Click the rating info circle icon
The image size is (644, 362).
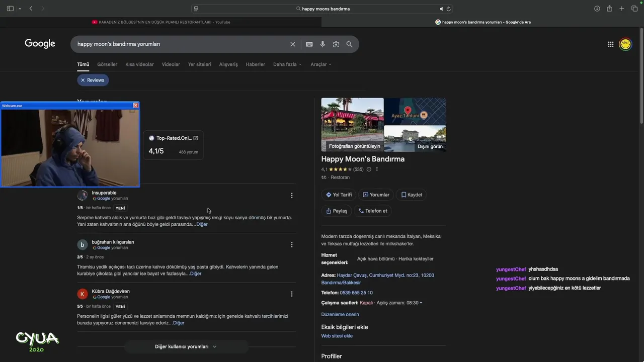[369, 169]
